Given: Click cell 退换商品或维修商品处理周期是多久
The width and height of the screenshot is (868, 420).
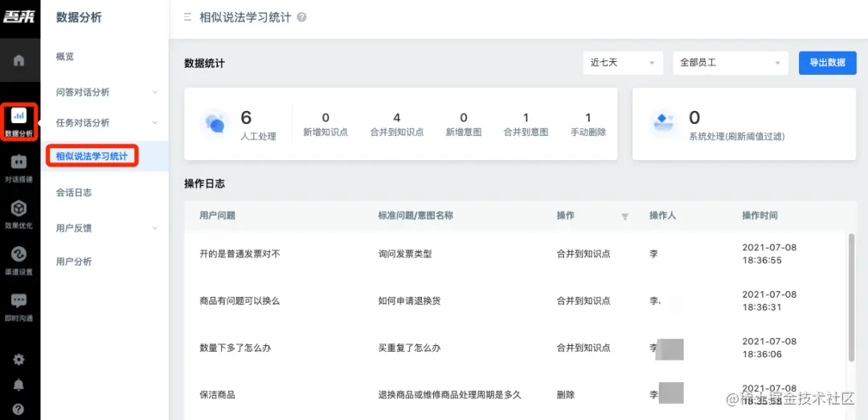Looking at the screenshot, I should coord(449,395).
